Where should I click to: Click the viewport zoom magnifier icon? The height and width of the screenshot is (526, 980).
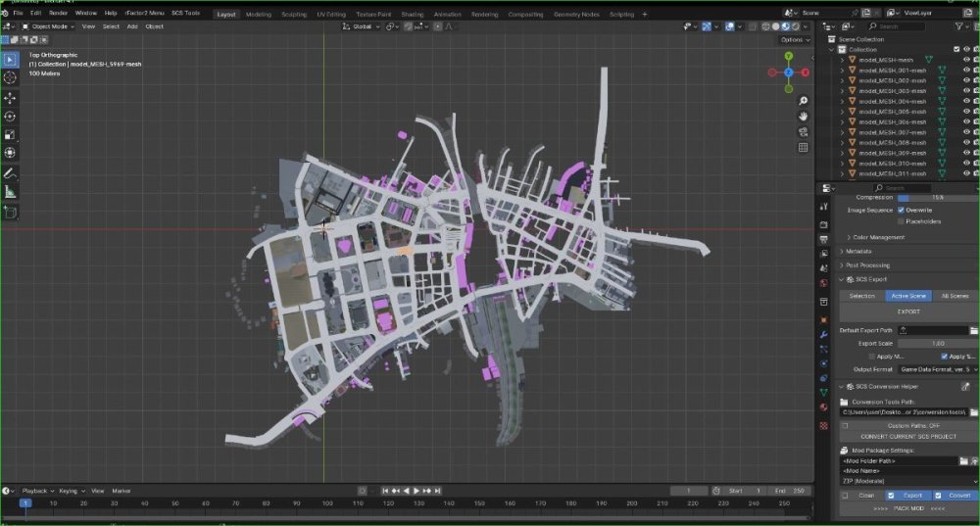pos(804,101)
